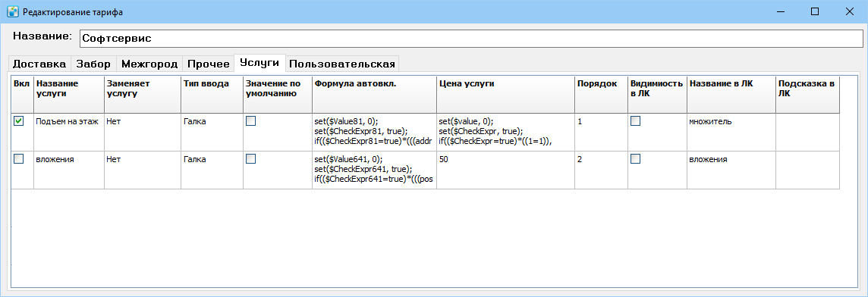Close the Редактирование тарифа window
This screenshot has width=868, height=297.
tap(850, 11)
